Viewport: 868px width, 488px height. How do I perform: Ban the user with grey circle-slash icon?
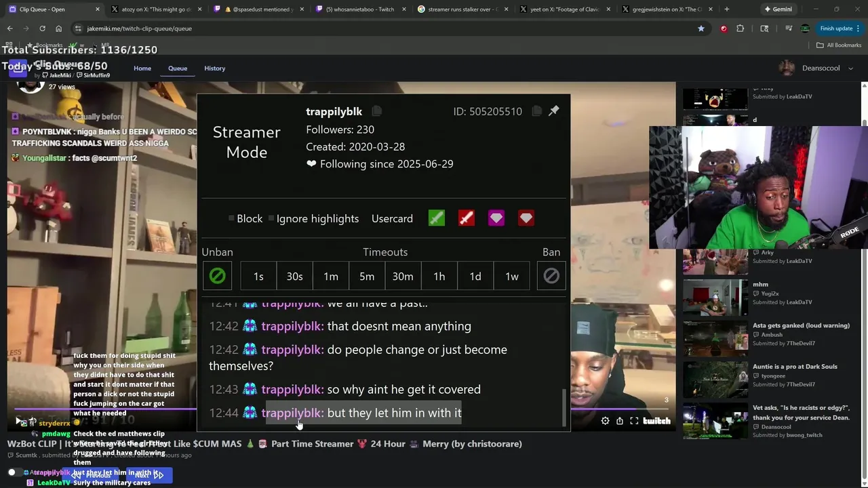551,276
